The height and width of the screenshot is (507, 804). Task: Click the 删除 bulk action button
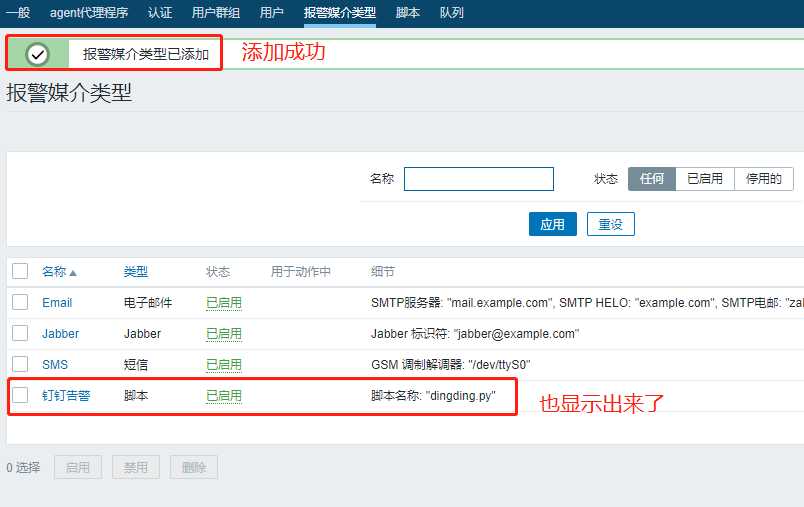(194, 467)
